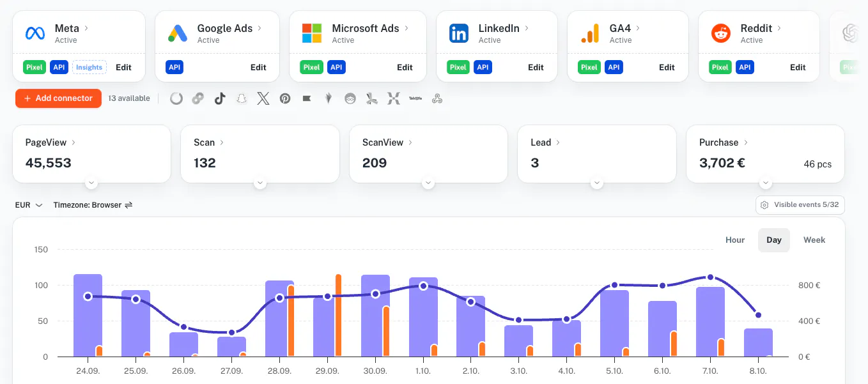This screenshot has width=868, height=384.
Task: Click the 8.10. date axis label
Action: [758, 371]
